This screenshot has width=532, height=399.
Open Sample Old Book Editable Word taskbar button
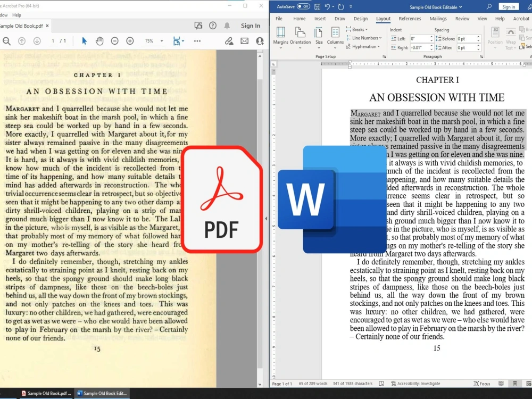tap(102, 393)
